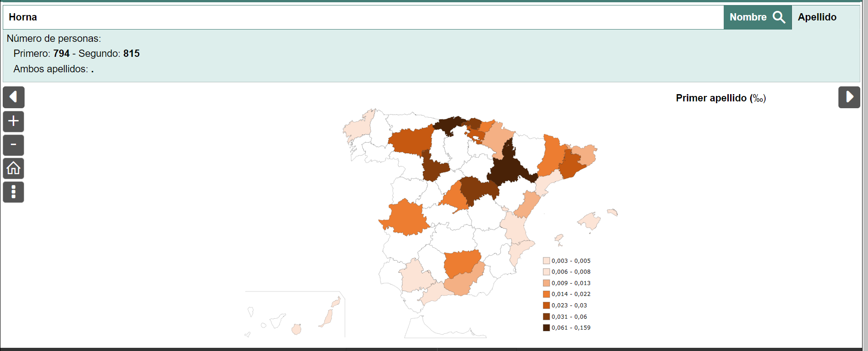Click the Primero count 794
The height and width of the screenshot is (351, 868).
(61, 54)
